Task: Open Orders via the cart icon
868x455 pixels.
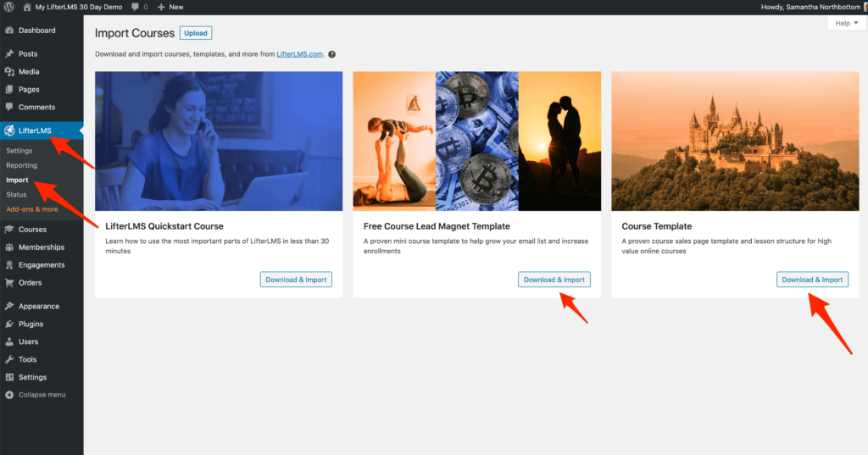Action: [x=9, y=283]
